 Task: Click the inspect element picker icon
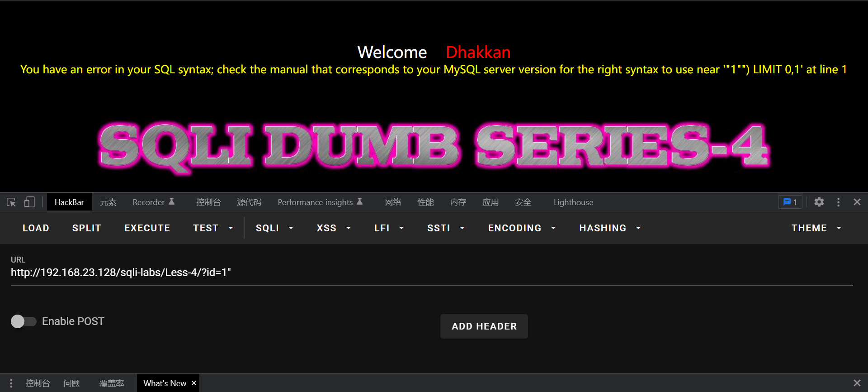coord(11,202)
